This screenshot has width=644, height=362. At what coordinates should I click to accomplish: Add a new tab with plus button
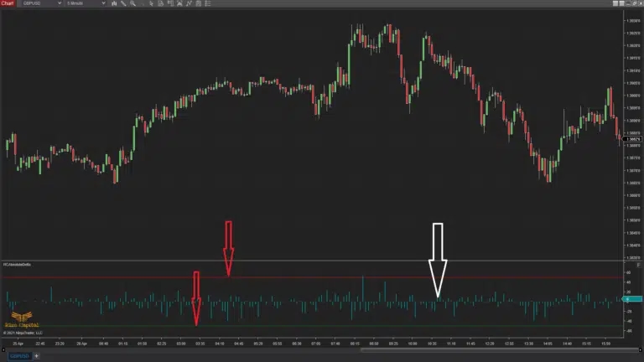click(36, 356)
